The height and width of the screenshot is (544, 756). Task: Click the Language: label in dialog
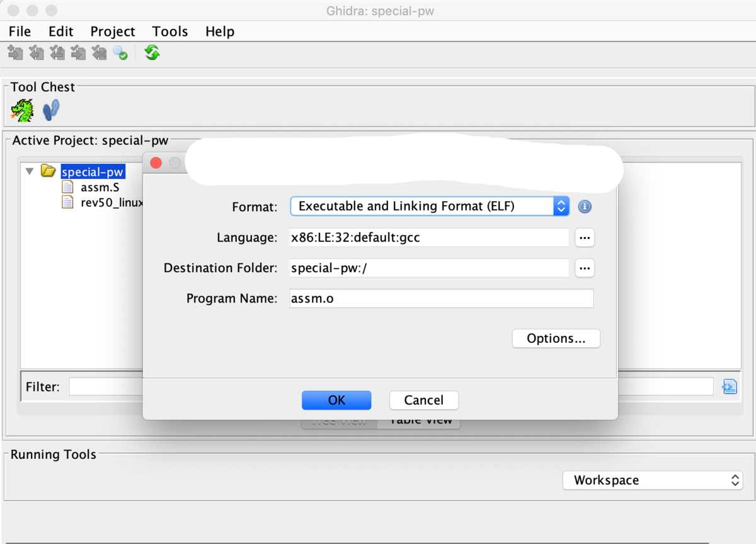(x=247, y=238)
